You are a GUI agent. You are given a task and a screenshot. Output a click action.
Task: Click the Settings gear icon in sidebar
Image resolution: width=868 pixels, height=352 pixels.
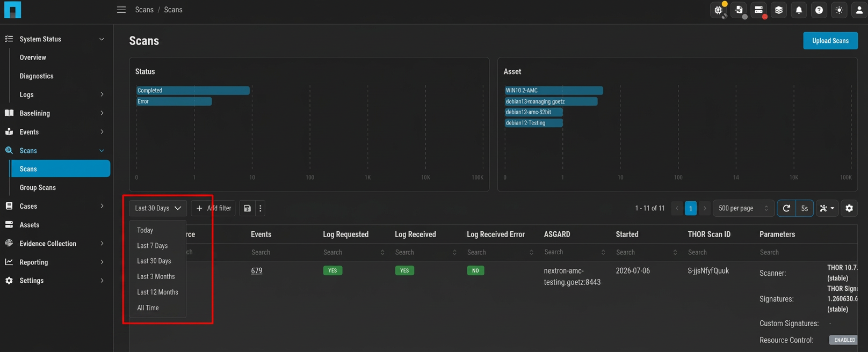[x=9, y=281]
